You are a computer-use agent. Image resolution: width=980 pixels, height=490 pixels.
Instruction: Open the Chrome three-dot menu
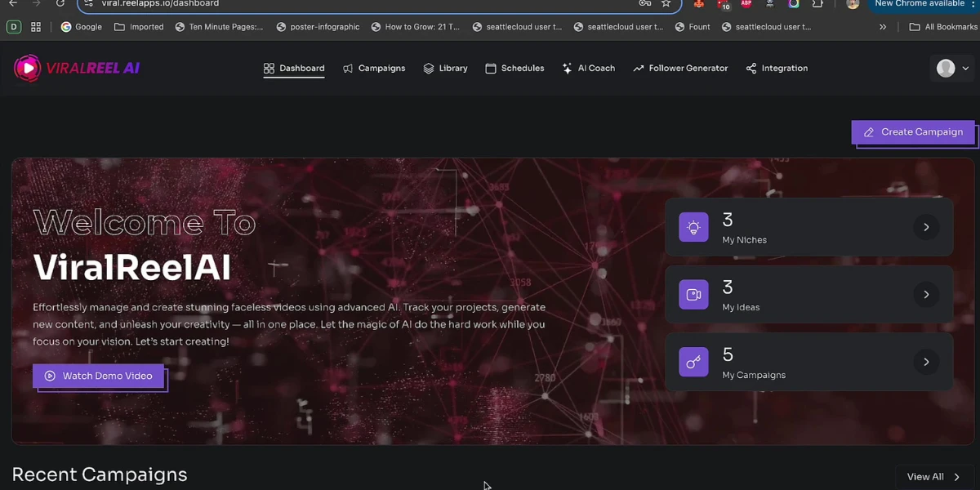pos(973,3)
